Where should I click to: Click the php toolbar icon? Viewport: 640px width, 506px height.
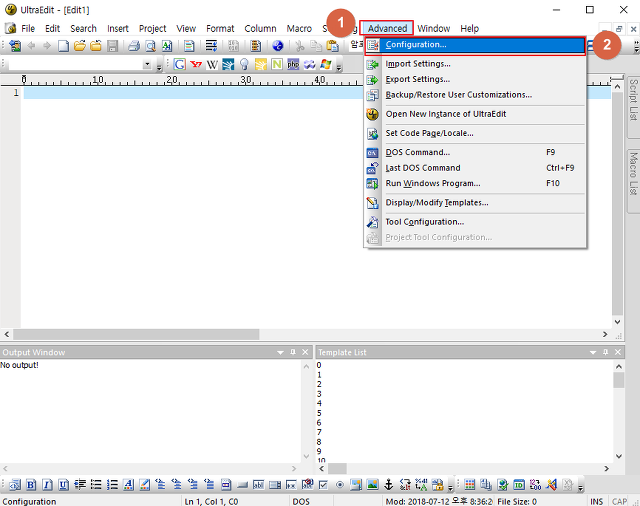pos(293,64)
